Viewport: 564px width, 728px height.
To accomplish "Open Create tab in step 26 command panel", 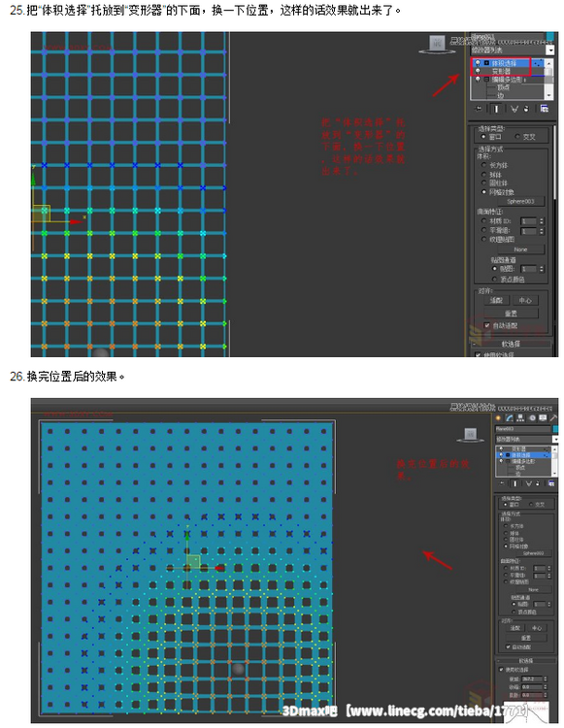I will click(499, 418).
